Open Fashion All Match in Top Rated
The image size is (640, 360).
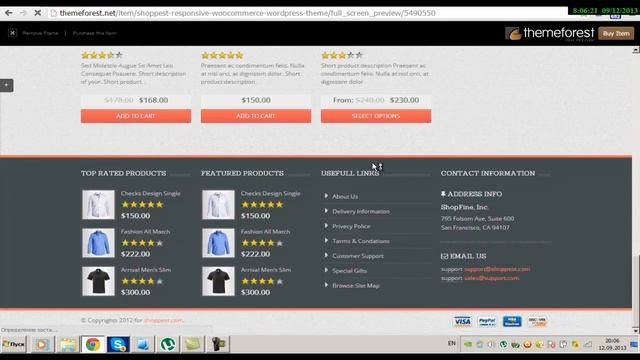[x=145, y=231]
